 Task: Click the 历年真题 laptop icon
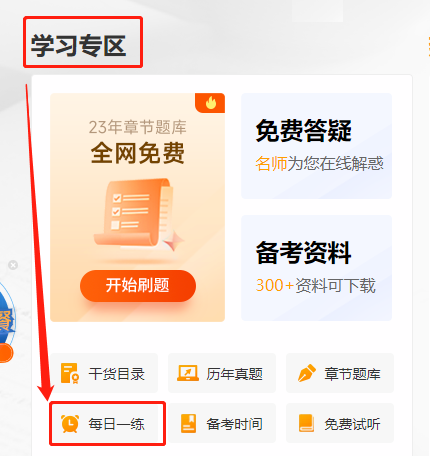point(188,373)
